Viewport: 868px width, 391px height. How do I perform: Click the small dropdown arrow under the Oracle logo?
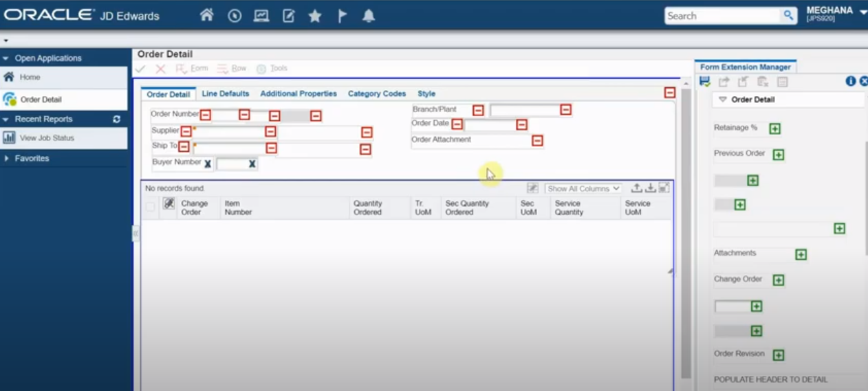click(6, 41)
